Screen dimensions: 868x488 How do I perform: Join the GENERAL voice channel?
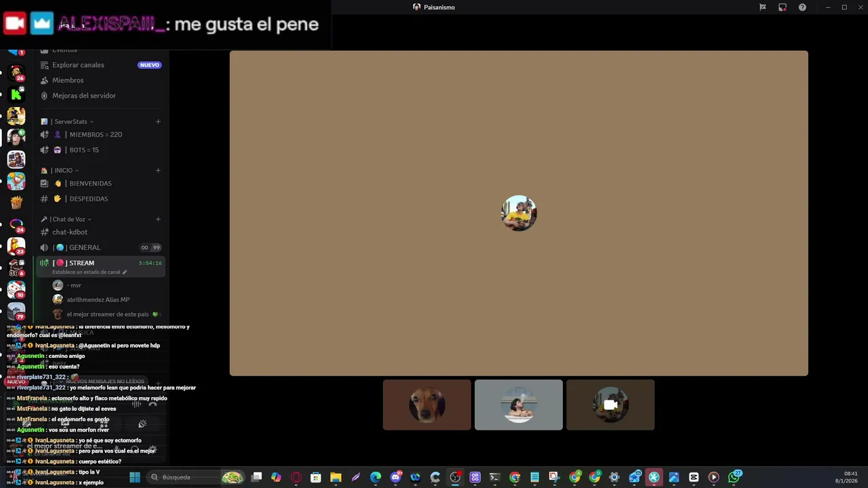coord(100,248)
